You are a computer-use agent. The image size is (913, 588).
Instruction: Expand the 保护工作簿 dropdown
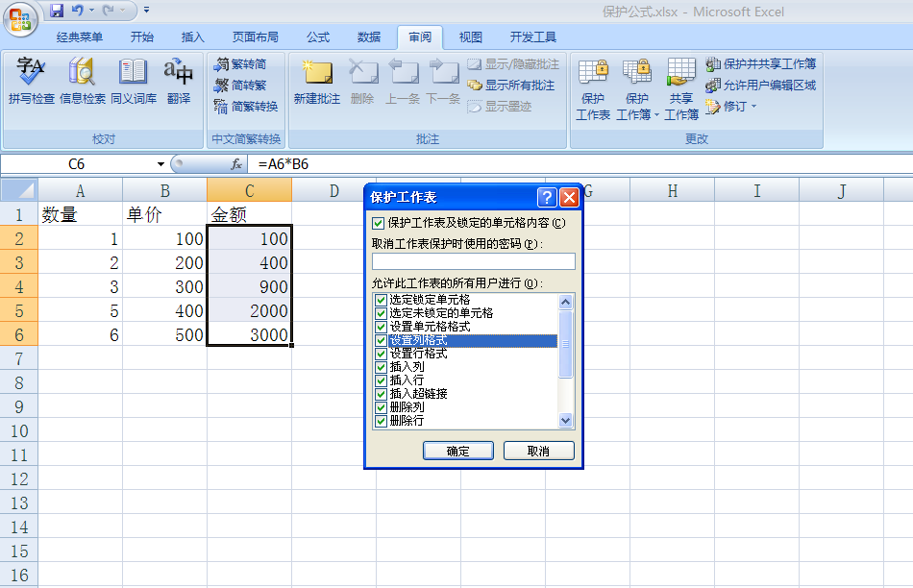click(656, 114)
